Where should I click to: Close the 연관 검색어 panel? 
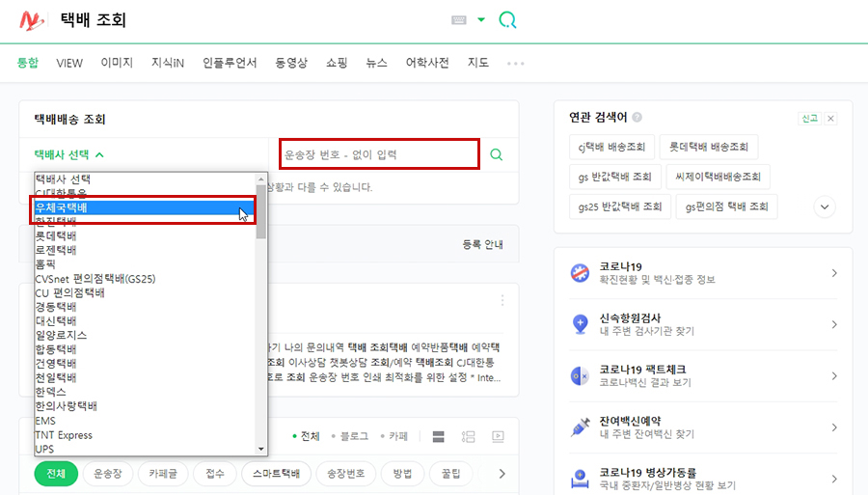point(830,118)
